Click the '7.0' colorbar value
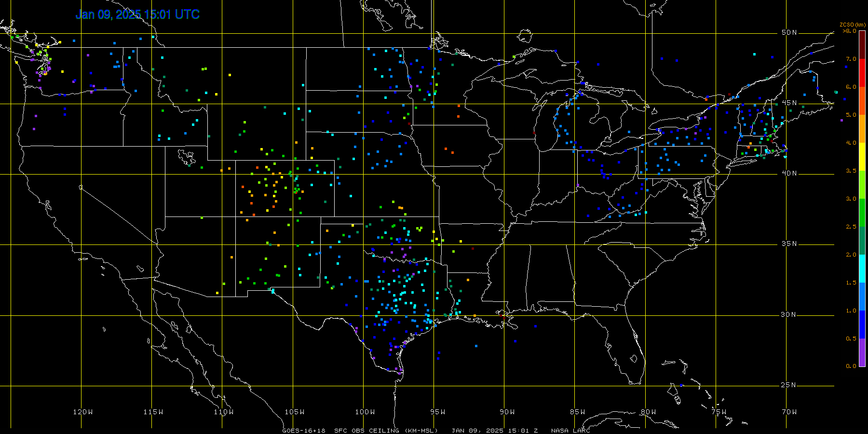Image resolution: width=868 pixels, height=434 pixels. [x=851, y=59]
